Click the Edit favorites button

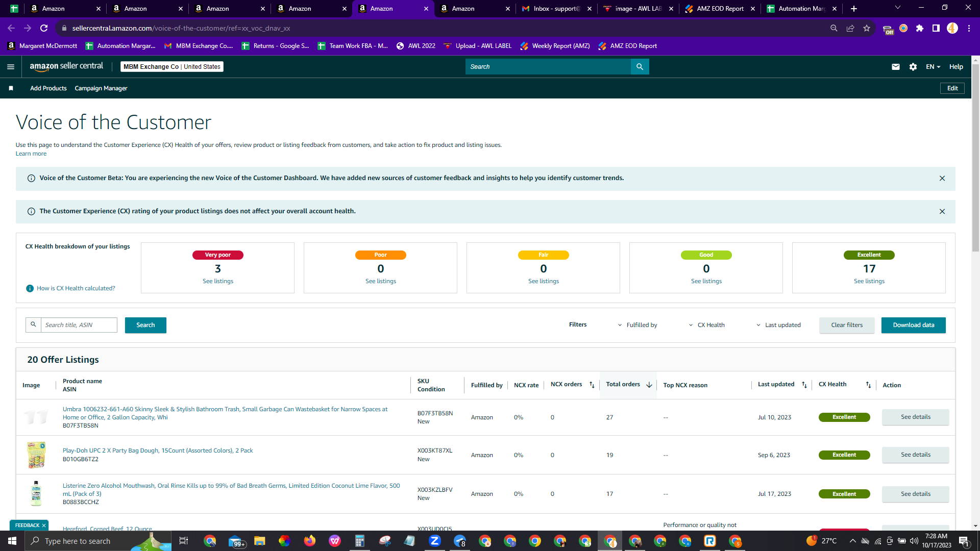point(952,88)
